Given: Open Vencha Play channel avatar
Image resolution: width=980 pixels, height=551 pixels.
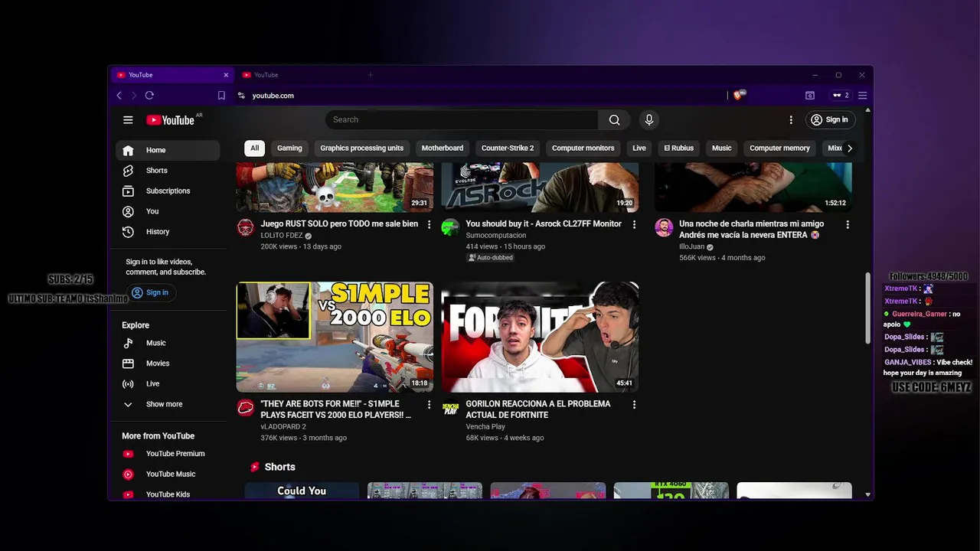Looking at the screenshot, I should pos(450,407).
